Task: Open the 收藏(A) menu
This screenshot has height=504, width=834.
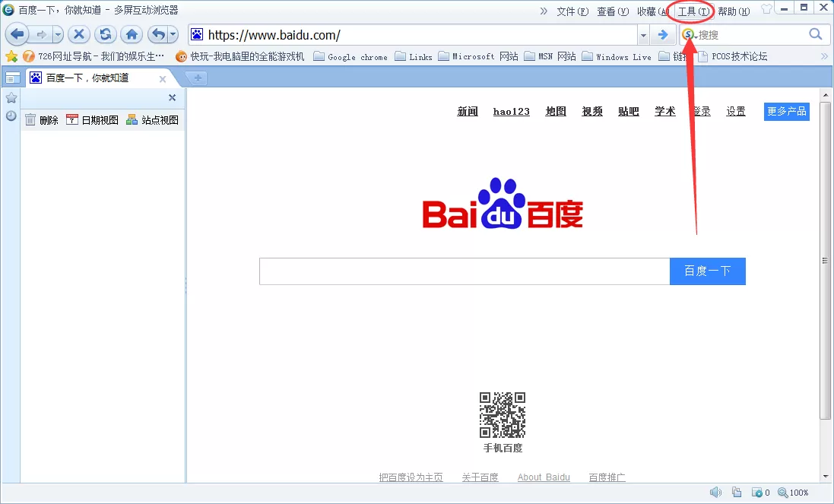Action: click(x=652, y=11)
